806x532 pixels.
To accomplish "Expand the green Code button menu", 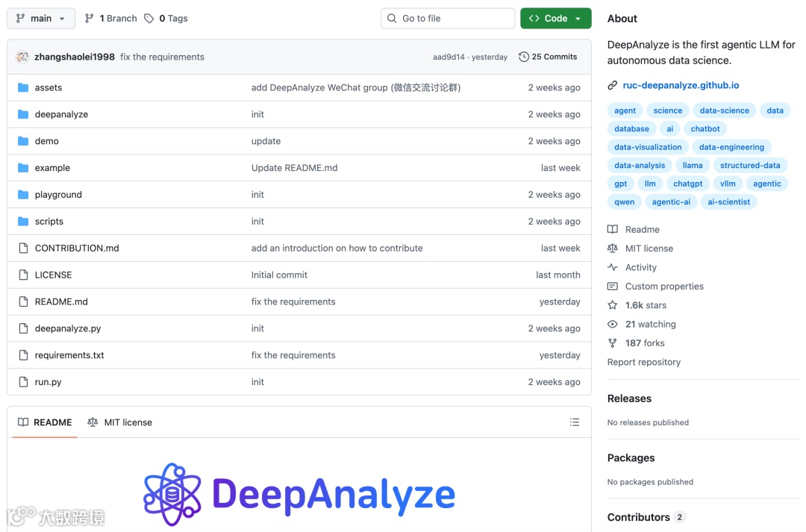I will click(x=556, y=19).
